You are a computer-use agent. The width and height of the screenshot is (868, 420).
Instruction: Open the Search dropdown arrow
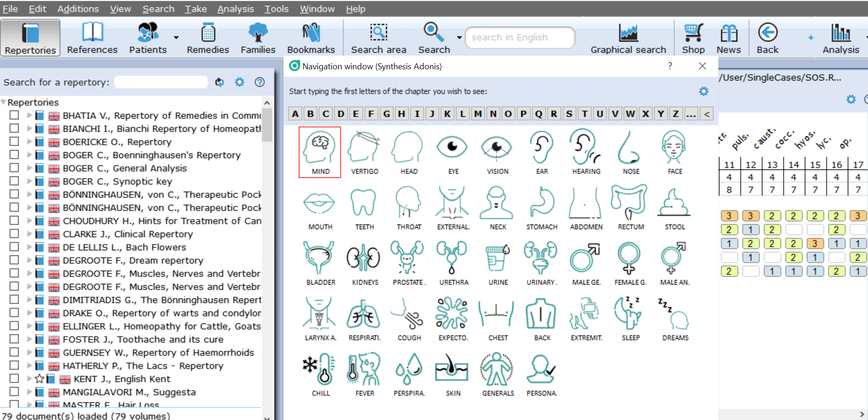click(459, 37)
